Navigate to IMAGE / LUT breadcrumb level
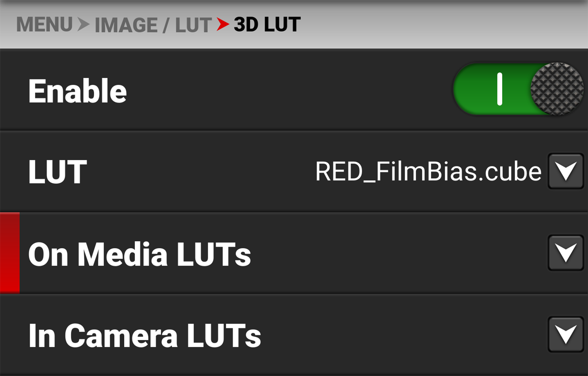The image size is (588, 376). [x=153, y=25]
